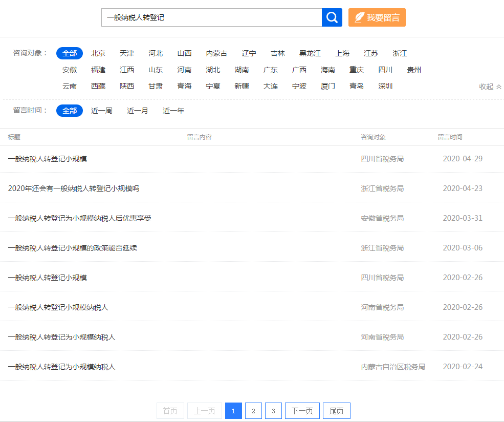
Task: Open 2020年还会有一般纳税人转登记小规模吗 message
Action: pos(74,188)
